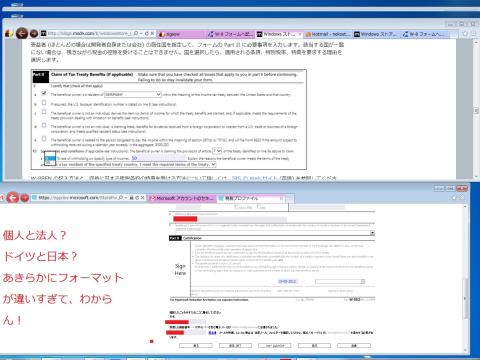Check checkbox e in Part II form
The width and height of the screenshot is (480, 360).
(x=44, y=138)
